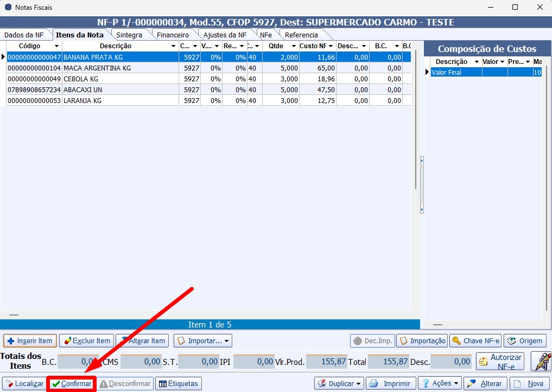Click the pencil signature icon button
This screenshot has width=552, height=392.
click(x=541, y=361)
